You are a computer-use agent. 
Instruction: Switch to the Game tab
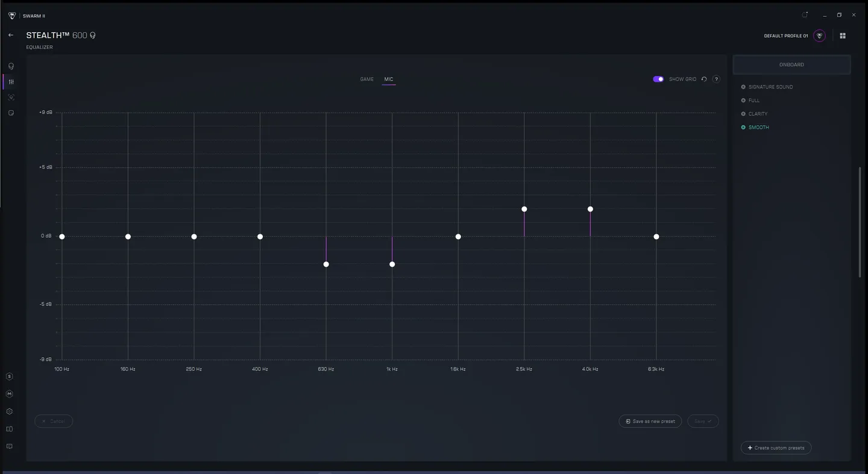[x=367, y=80]
